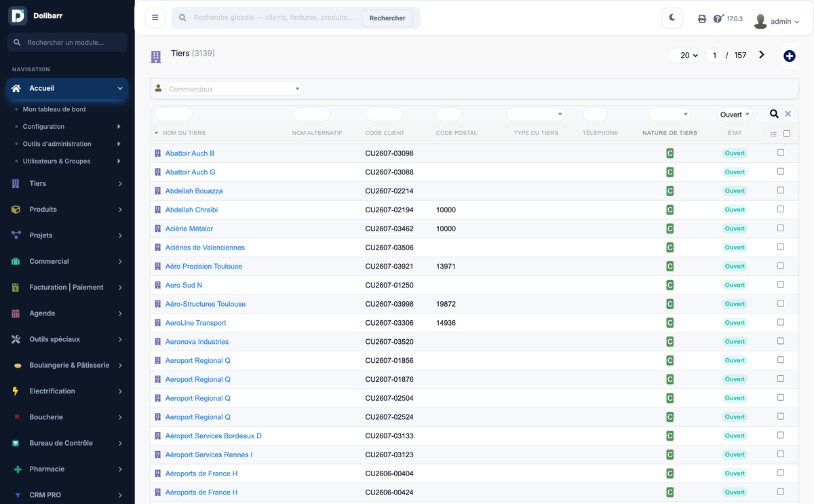
Task: Click the Rechercher button
Action: coord(387,18)
